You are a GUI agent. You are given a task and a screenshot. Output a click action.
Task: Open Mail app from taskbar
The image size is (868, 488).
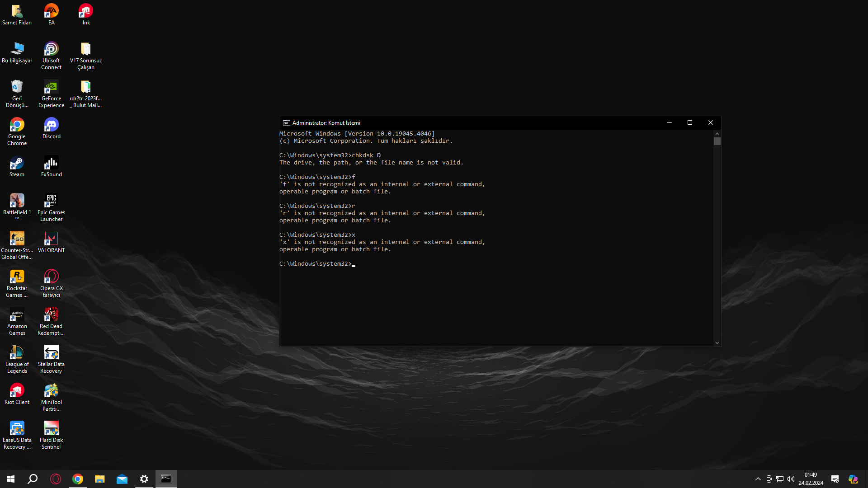(122, 479)
